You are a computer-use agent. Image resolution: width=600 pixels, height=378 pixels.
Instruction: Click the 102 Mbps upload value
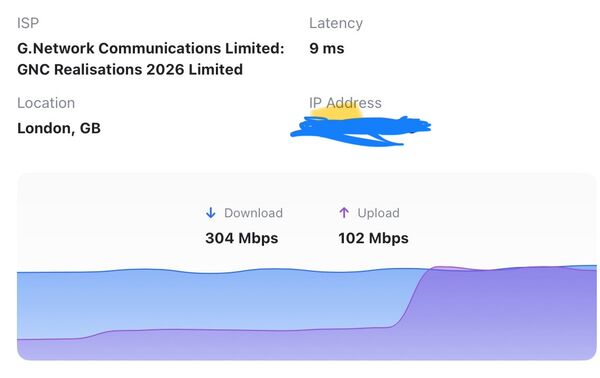click(373, 238)
